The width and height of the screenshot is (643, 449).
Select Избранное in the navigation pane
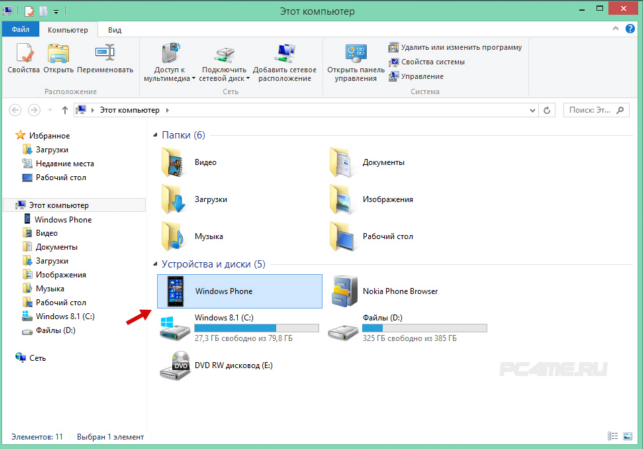pos(43,135)
